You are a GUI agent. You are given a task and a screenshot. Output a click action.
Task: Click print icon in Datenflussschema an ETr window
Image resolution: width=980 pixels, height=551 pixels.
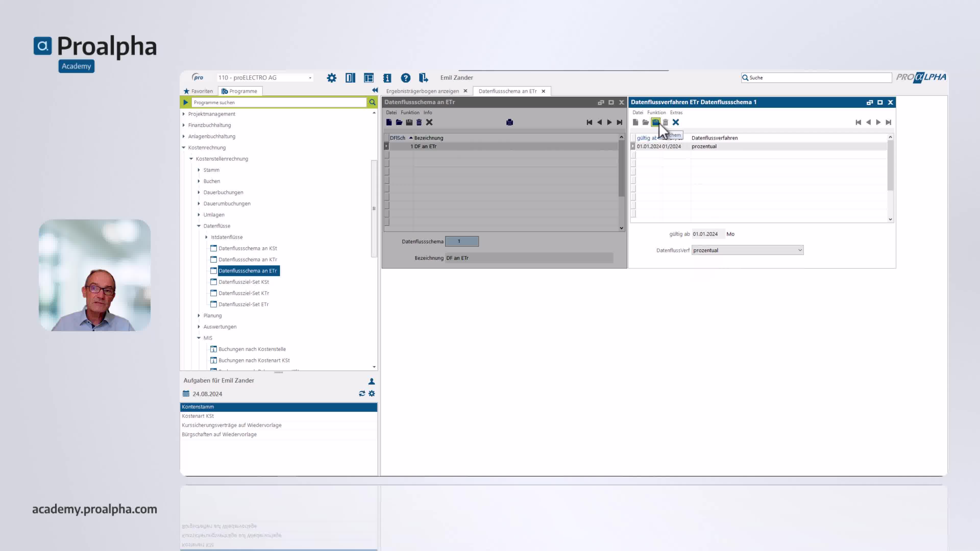(509, 122)
